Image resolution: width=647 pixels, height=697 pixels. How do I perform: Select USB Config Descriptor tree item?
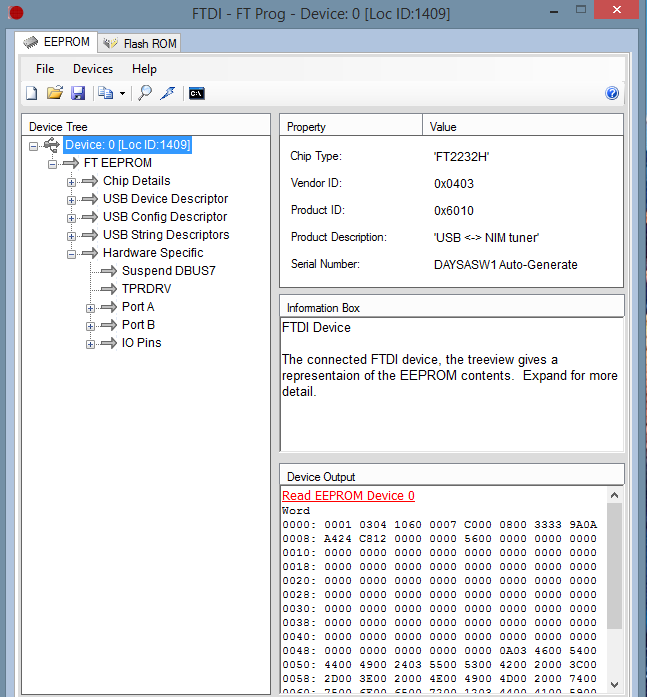click(165, 217)
